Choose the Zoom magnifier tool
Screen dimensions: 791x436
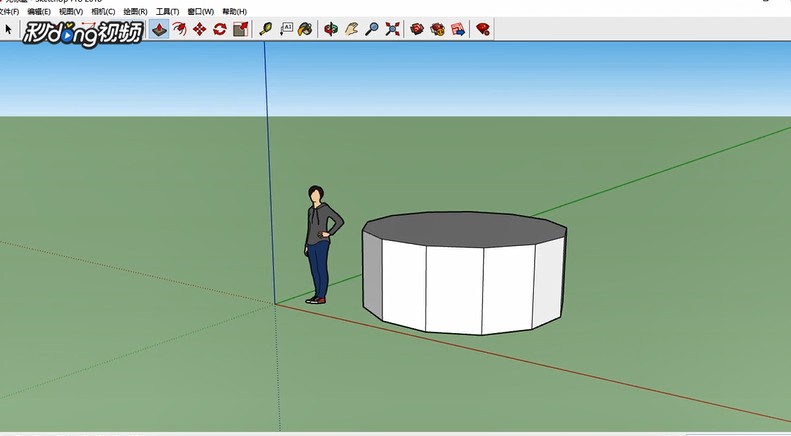[372, 29]
